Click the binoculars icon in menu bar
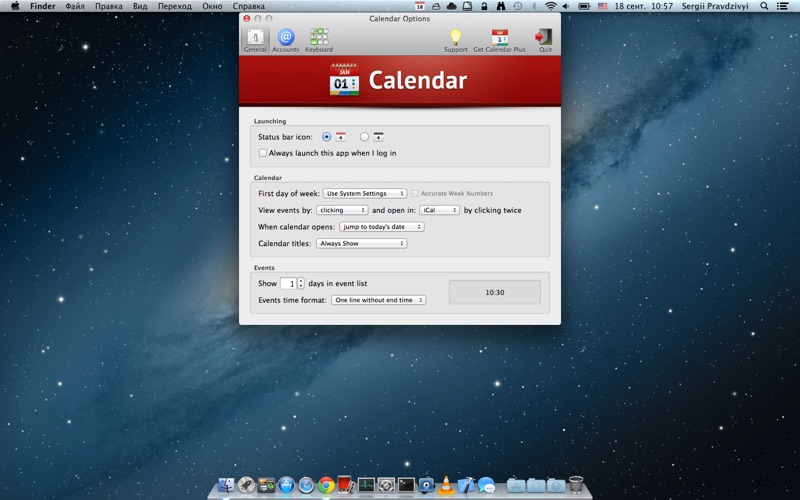 (501, 6)
